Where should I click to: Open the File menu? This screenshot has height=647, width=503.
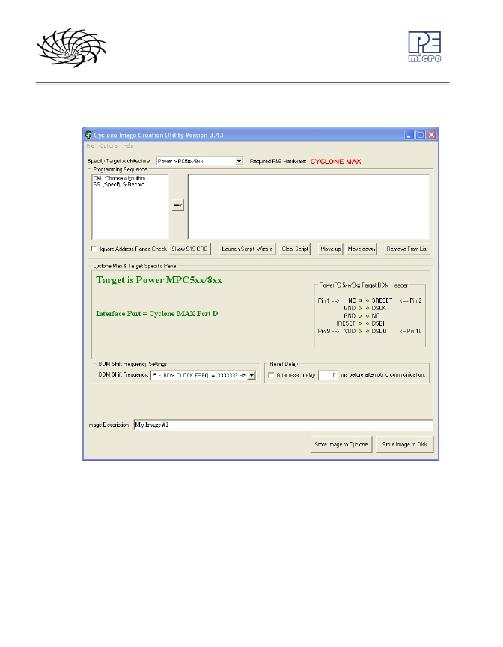click(90, 146)
